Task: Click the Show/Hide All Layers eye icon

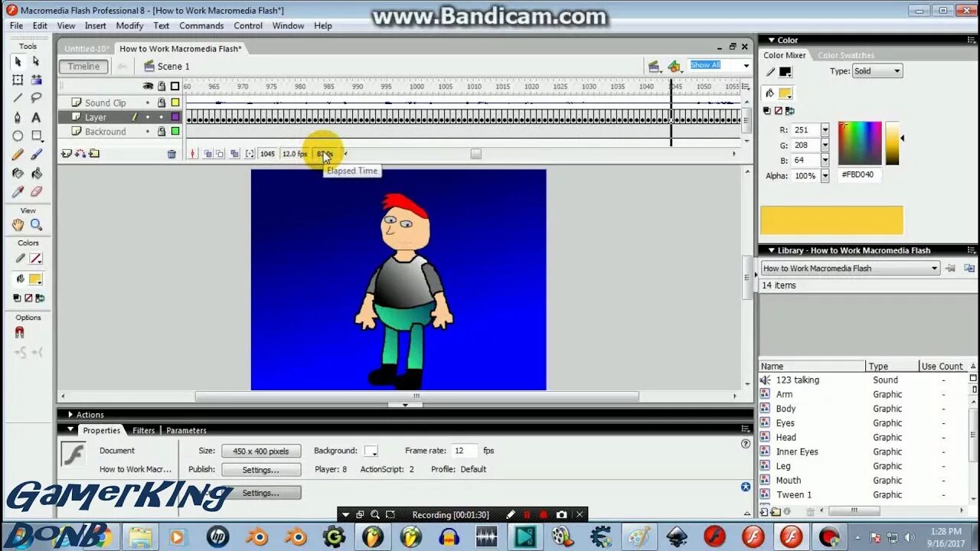Action: [149, 86]
